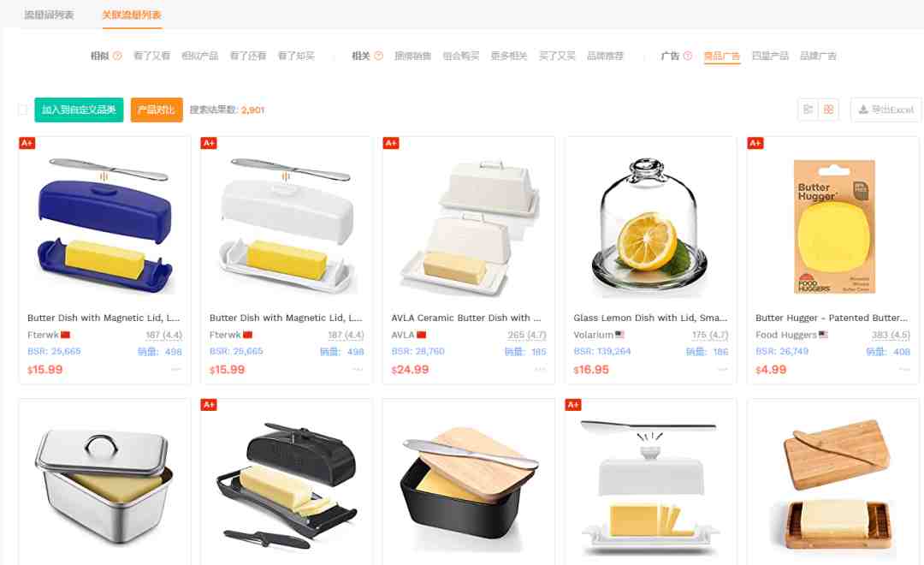Switch to list view layout icon
Viewport: 924px width, 565px height.
coord(808,110)
